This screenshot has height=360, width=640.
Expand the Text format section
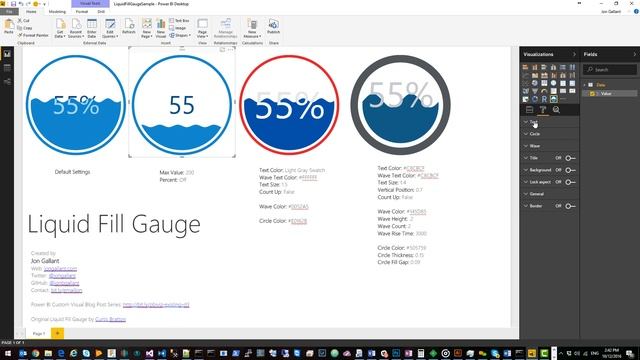[x=549, y=122]
